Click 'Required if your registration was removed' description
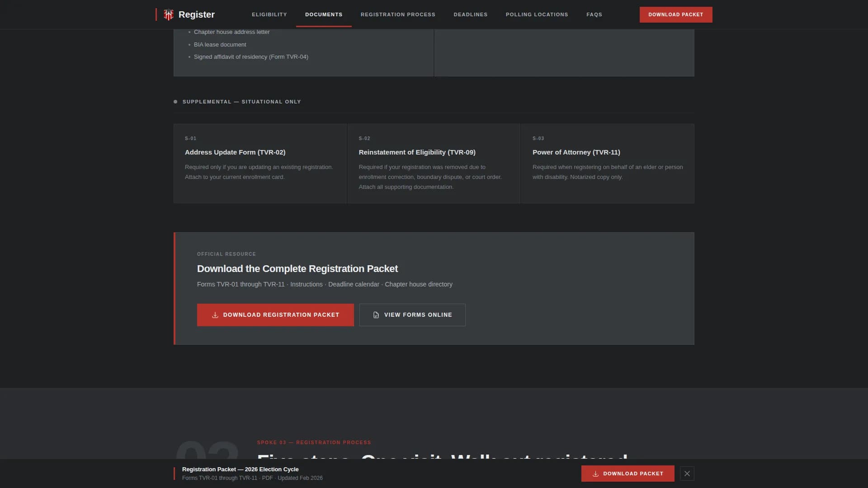 430,177
